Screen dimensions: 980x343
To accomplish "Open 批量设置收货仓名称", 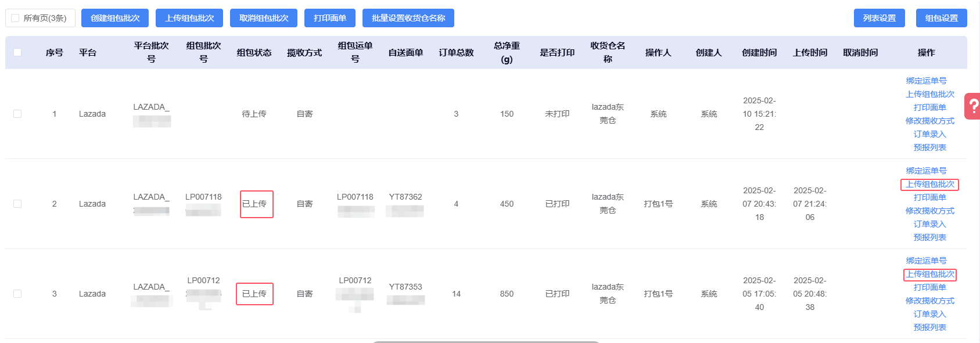I will click(x=408, y=18).
